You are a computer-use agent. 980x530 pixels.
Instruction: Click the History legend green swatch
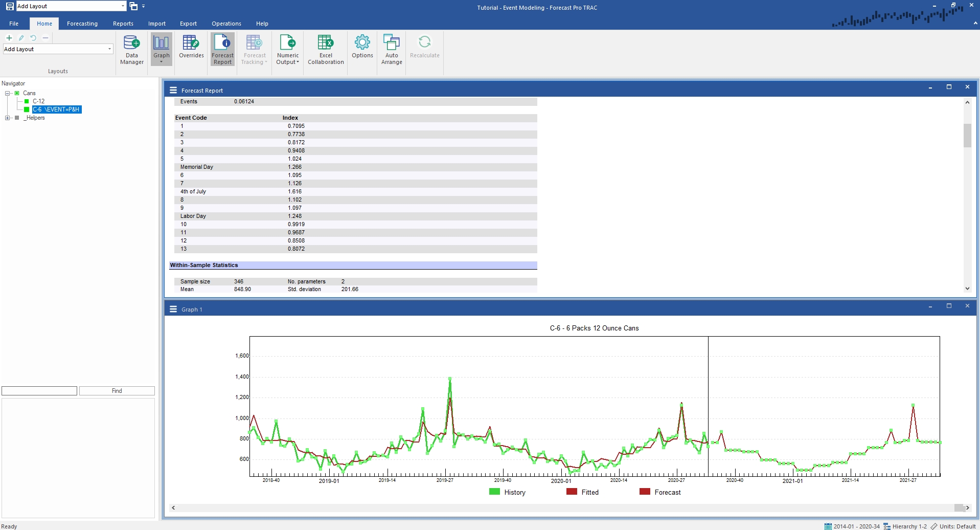[494, 492]
